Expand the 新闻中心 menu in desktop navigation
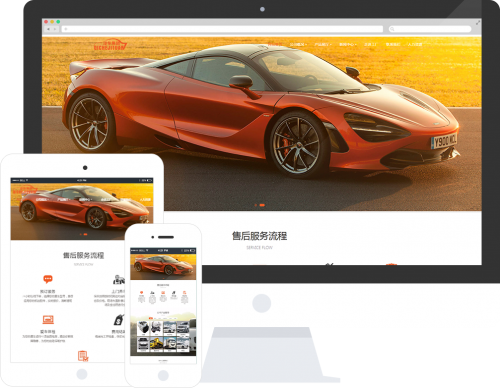Viewport: 500px width, 388px height. pos(348,44)
